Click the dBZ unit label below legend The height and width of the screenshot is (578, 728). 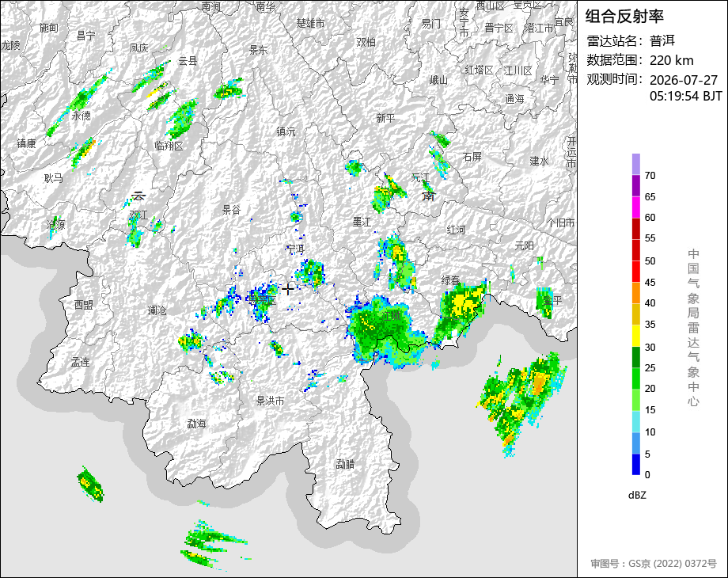click(x=637, y=495)
